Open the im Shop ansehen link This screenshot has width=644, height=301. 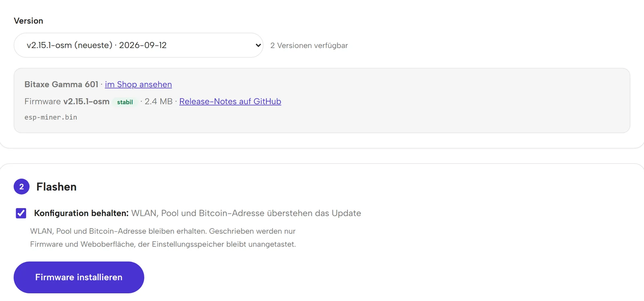[138, 85]
